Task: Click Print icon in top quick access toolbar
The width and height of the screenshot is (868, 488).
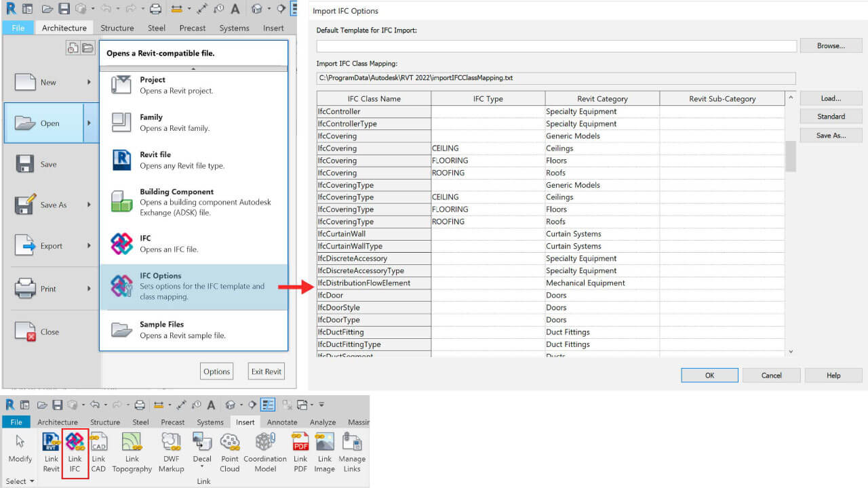Action: point(155,9)
